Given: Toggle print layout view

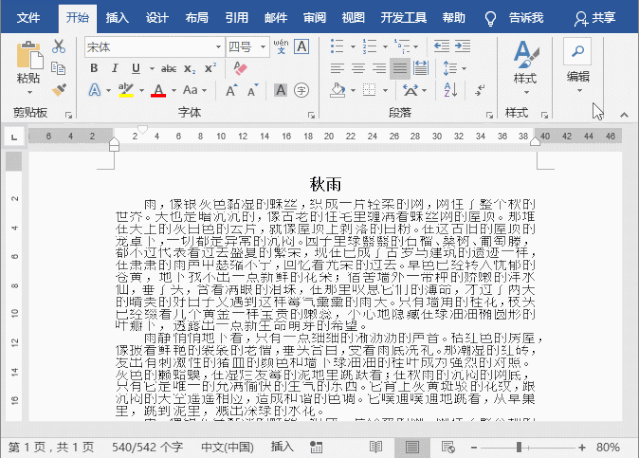Looking at the screenshot, I should coord(412,447).
